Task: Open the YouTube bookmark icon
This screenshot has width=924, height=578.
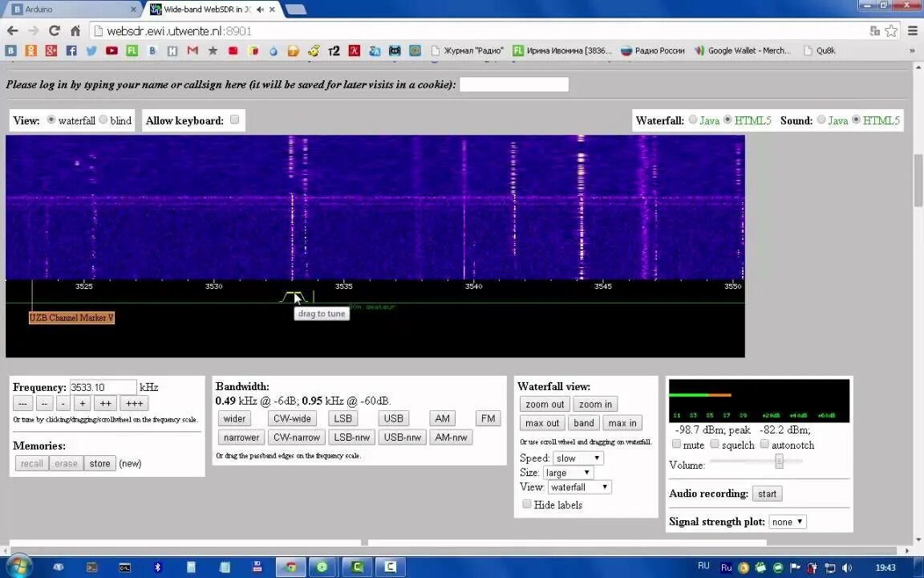Action: [111, 51]
